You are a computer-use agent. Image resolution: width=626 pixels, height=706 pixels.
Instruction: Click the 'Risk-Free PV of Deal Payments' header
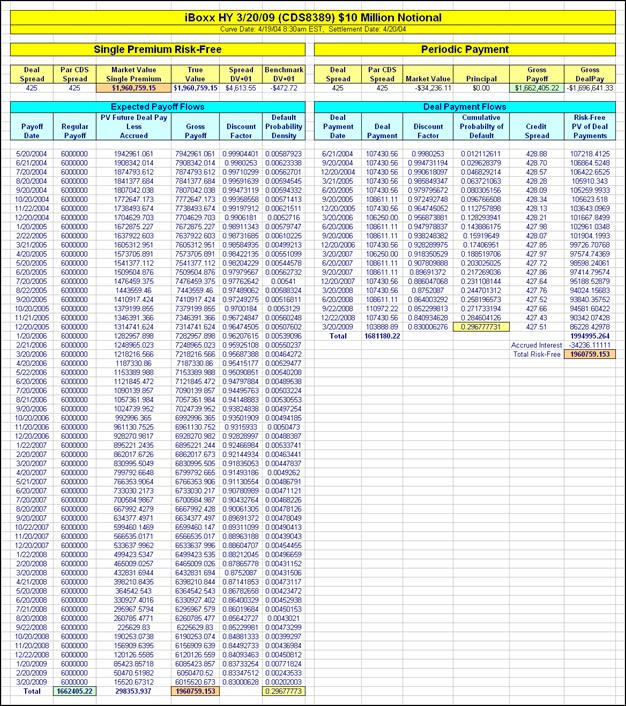pyautogui.click(x=590, y=127)
